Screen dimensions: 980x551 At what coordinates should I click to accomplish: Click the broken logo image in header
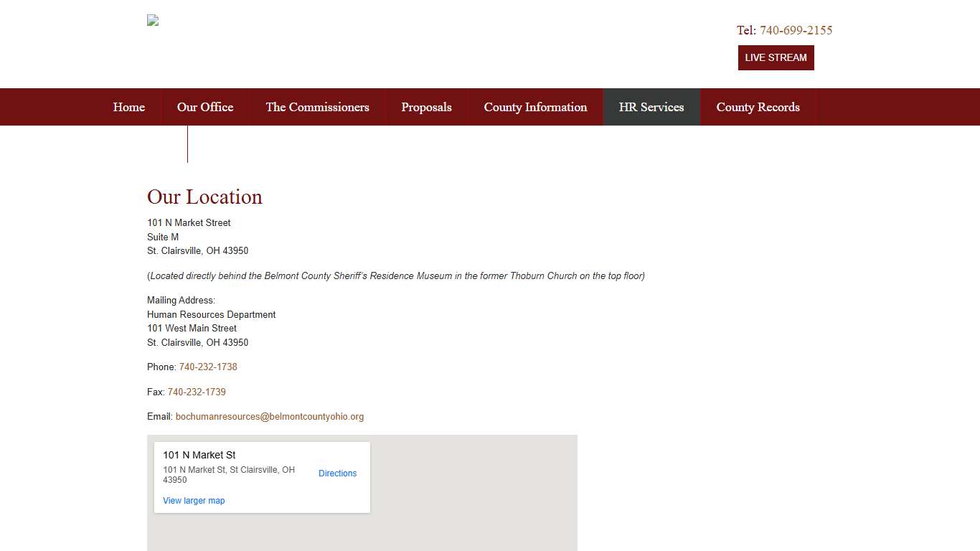point(153,20)
